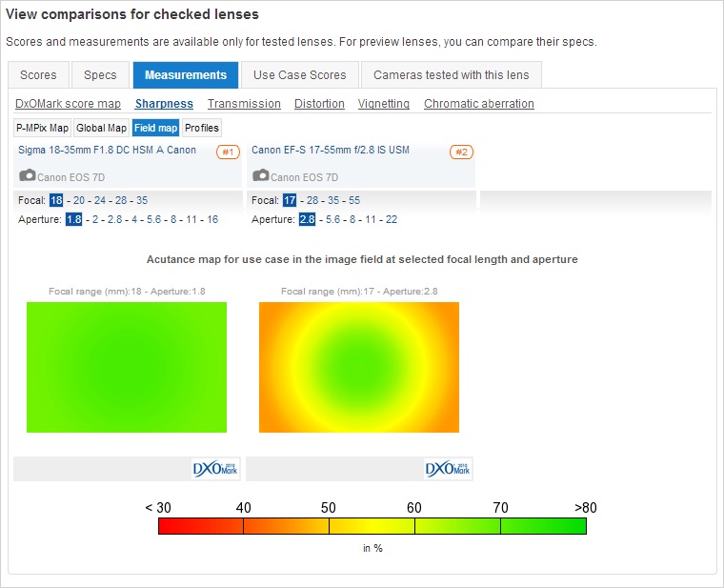Open the Vignetting measurements
Image resolution: width=724 pixels, height=588 pixels.
coord(384,104)
